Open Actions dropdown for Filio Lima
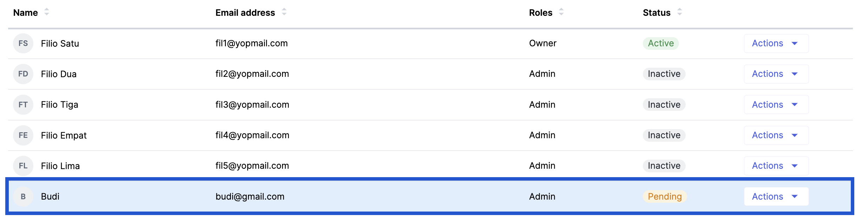Screen dimensions: 868x221 point(776,166)
